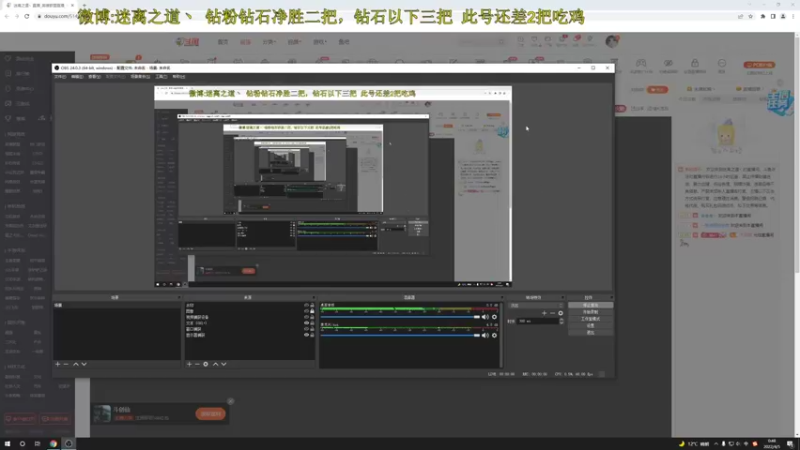Viewport: 800px width, 450px height.
Task: Click the Studio Mode button in Controls
Action: click(x=590, y=319)
